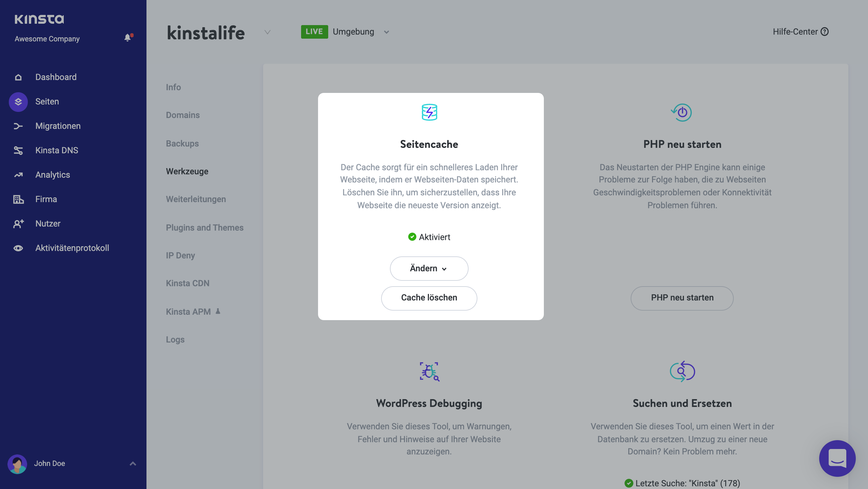
Task: Open Aktivitätenprotokoll via the eye icon
Action: [x=18, y=248]
